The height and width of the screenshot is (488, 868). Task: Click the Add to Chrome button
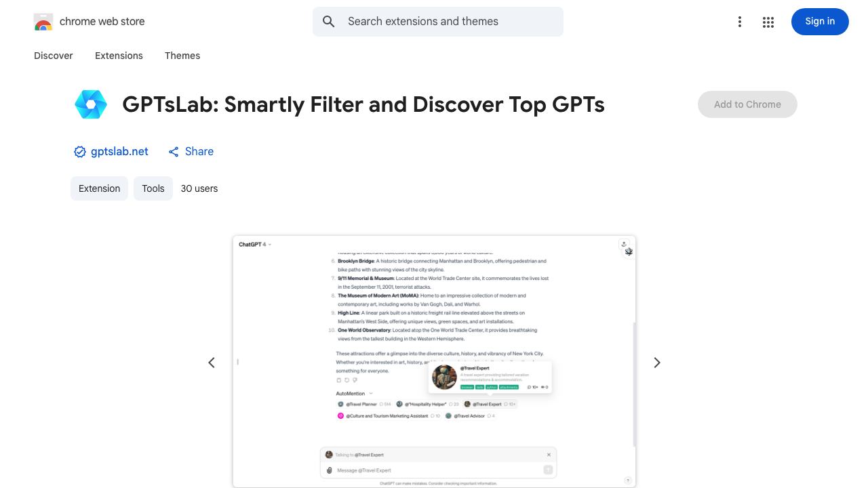tap(747, 104)
